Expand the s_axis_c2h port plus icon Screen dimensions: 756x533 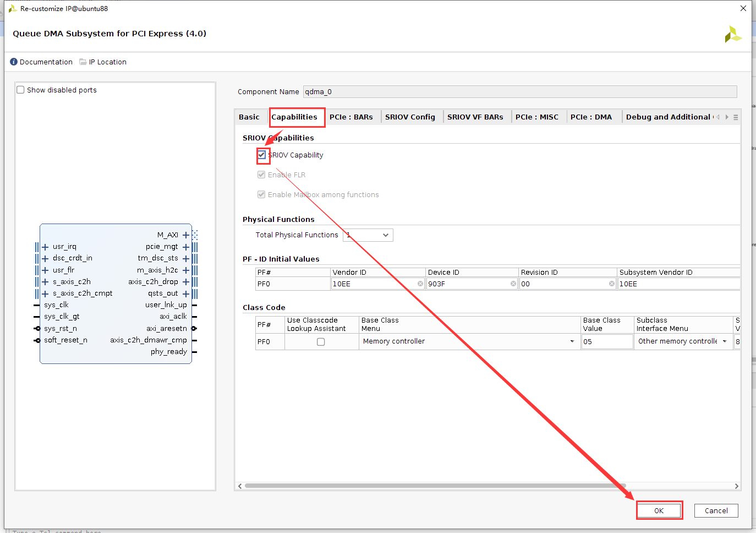(45, 282)
